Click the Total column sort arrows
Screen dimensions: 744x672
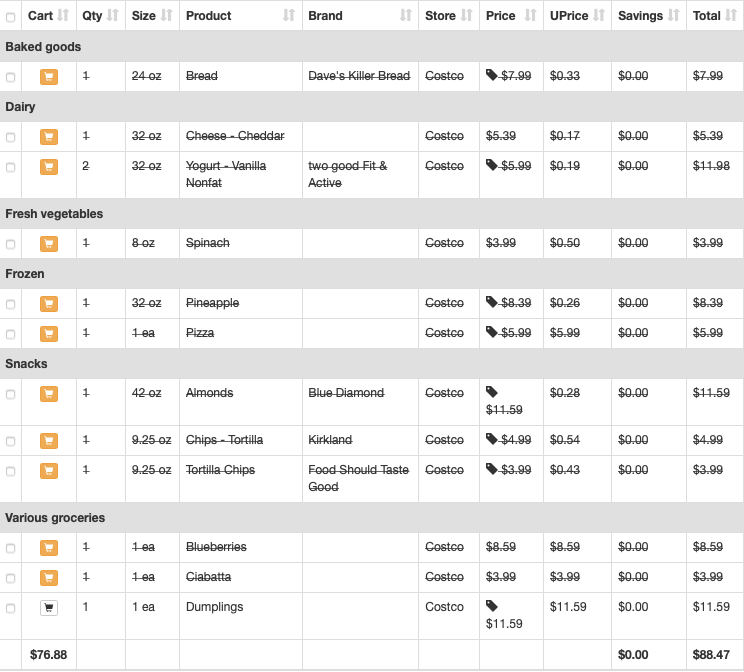coord(731,16)
